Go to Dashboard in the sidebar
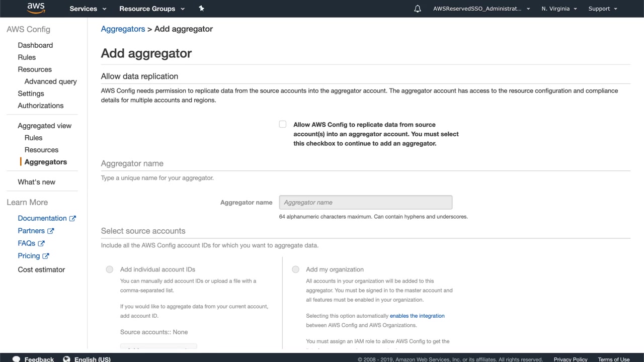 pos(35,45)
